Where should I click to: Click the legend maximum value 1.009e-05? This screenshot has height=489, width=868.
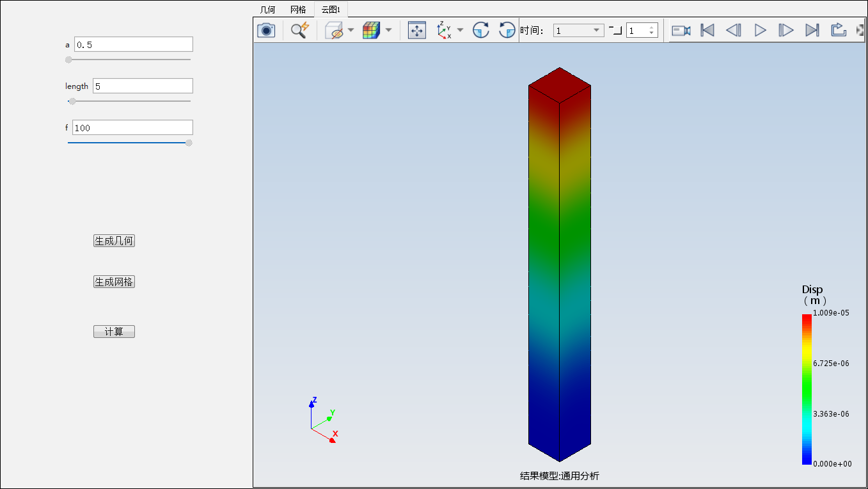tap(832, 313)
